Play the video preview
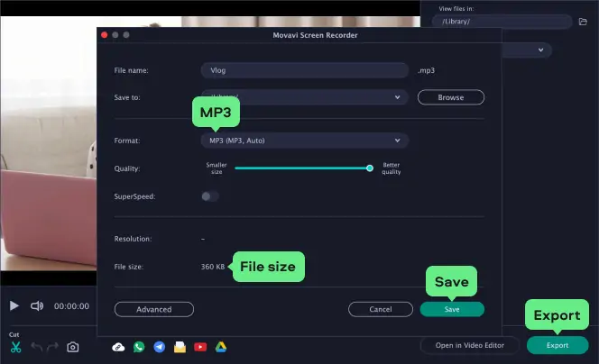 [x=14, y=305]
